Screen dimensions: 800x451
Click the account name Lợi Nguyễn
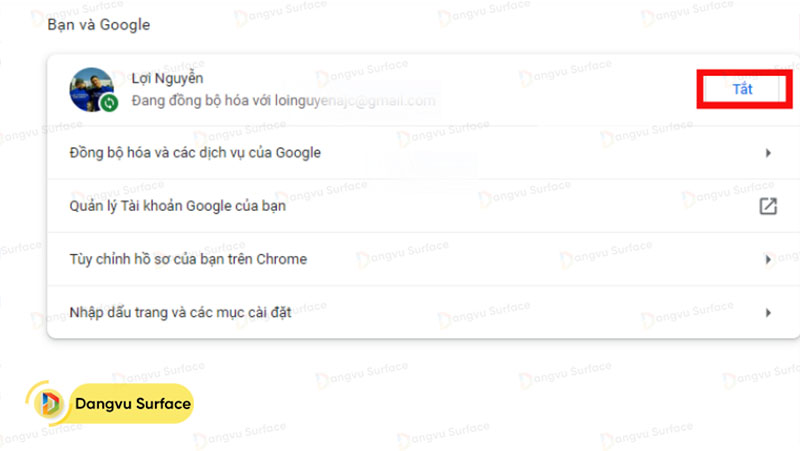168,78
